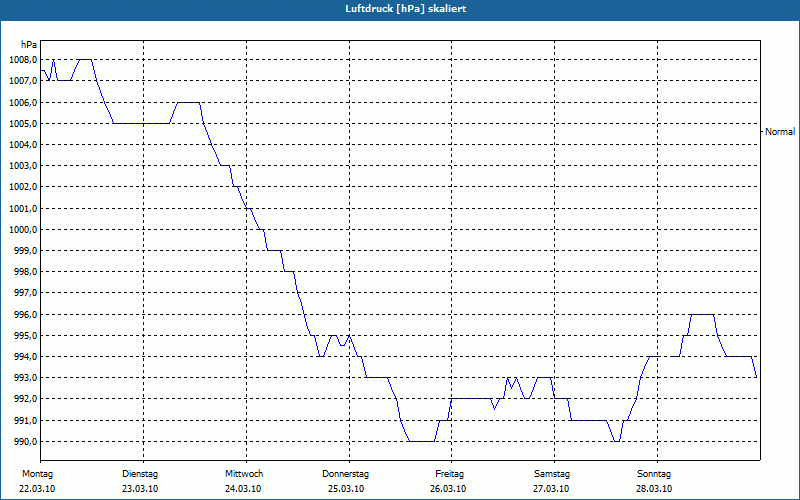Click the 'hPa' axis unit label
800x500 pixels.
29,44
